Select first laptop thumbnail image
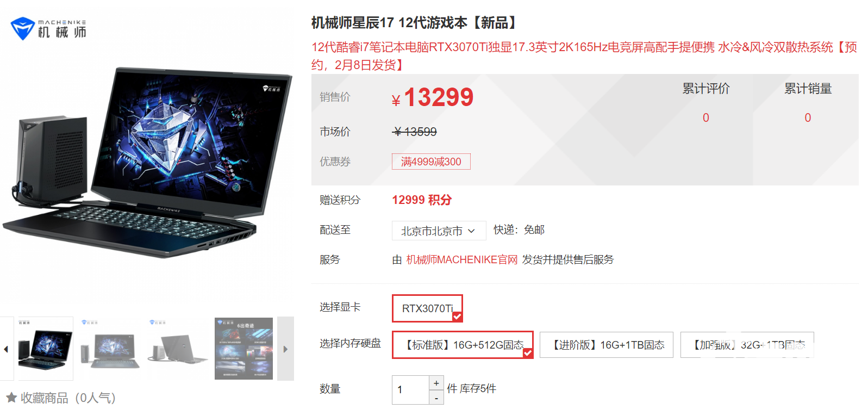868x409 pixels. click(46, 349)
